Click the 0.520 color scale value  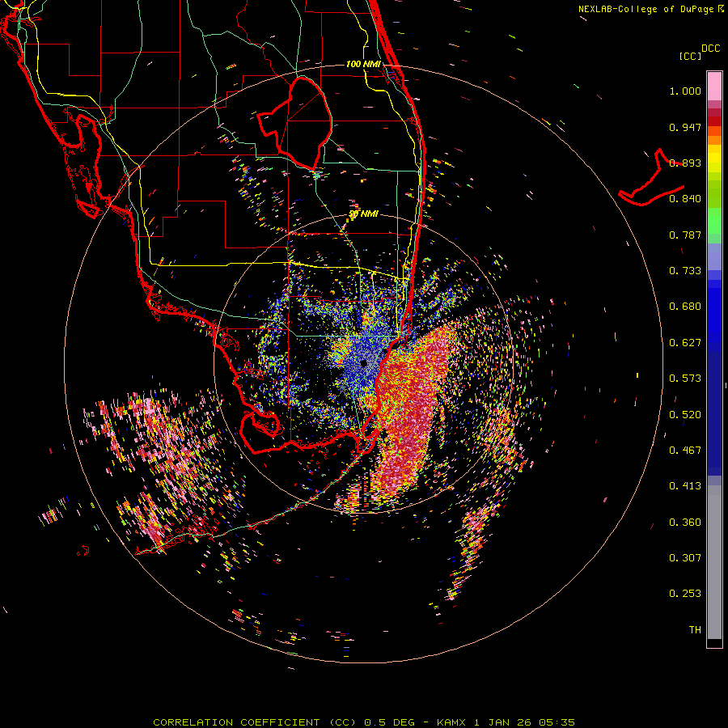(x=685, y=415)
